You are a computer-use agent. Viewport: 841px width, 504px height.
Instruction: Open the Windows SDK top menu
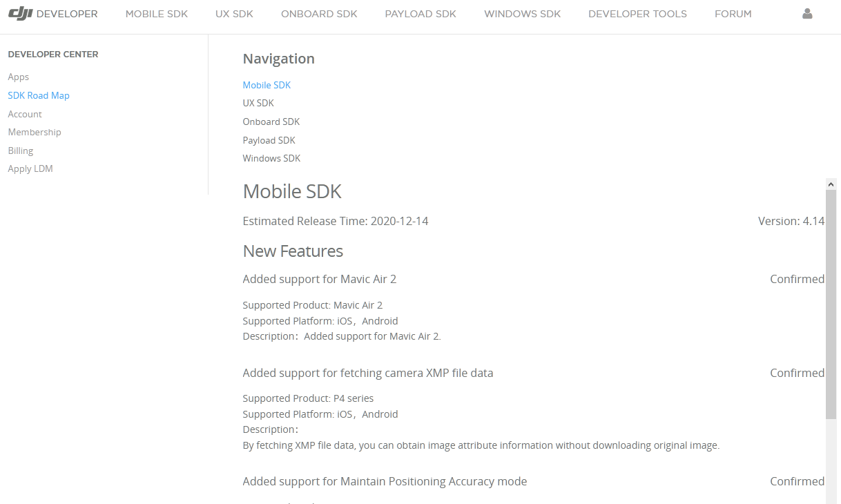[523, 14]
